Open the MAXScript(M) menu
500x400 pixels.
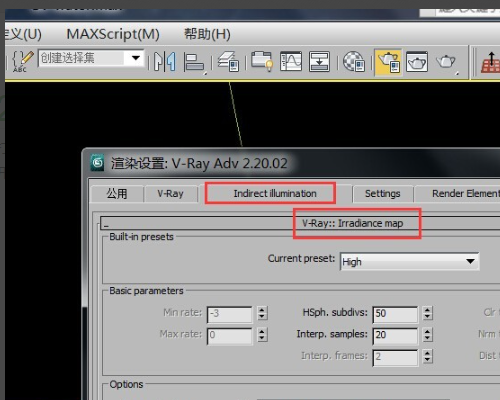113,34
